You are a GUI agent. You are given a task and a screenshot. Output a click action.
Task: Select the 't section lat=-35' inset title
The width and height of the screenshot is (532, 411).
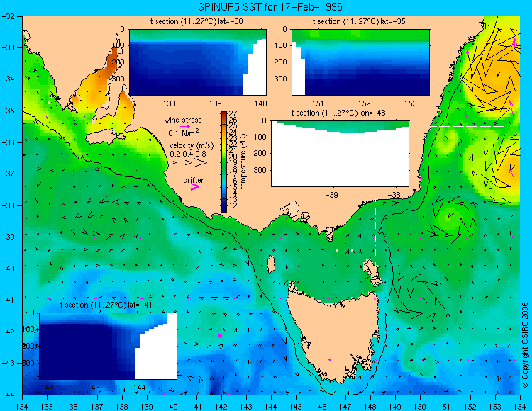click(x=359, y=21)
